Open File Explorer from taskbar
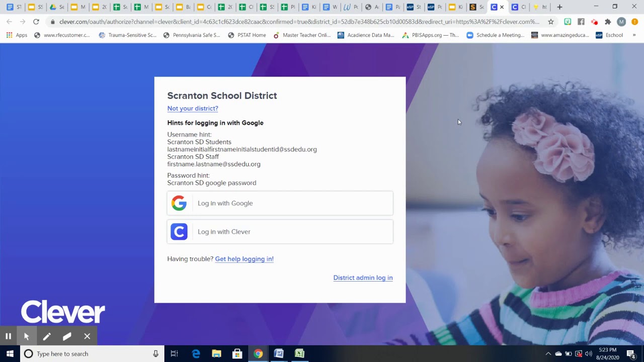 (216, 353)
